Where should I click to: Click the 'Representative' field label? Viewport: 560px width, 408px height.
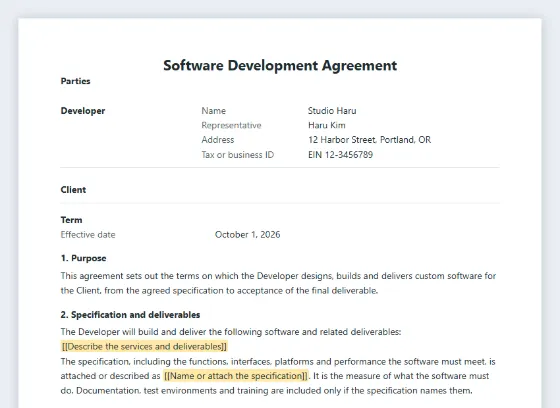point(231,125)
